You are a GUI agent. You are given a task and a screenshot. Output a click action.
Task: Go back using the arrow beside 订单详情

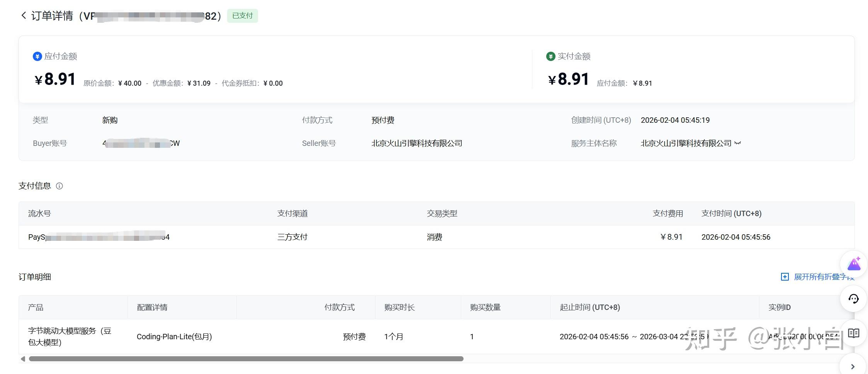pyautogui.click(x=24, y=15)
